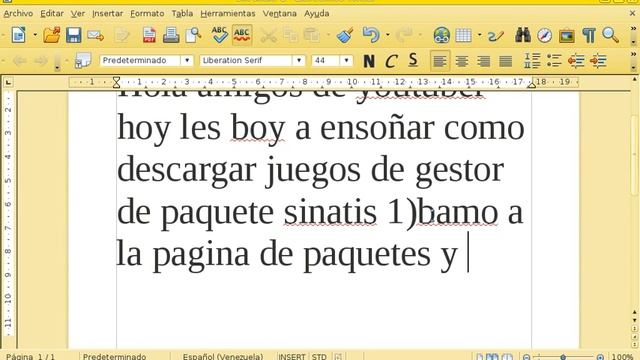Toggle the numbered list
Screen dimensions: 640x360
tap(532, 61)
